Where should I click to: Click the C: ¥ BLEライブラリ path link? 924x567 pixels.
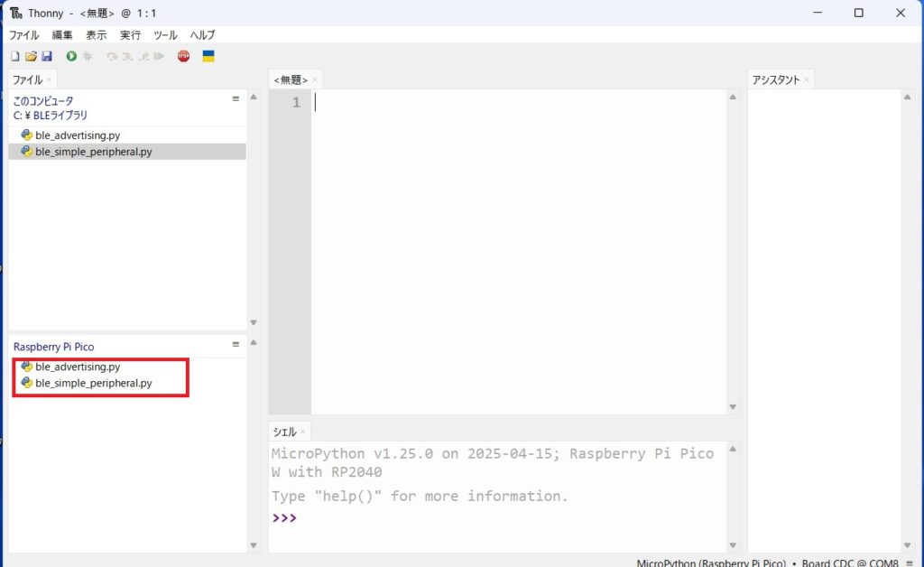[51, 116]
